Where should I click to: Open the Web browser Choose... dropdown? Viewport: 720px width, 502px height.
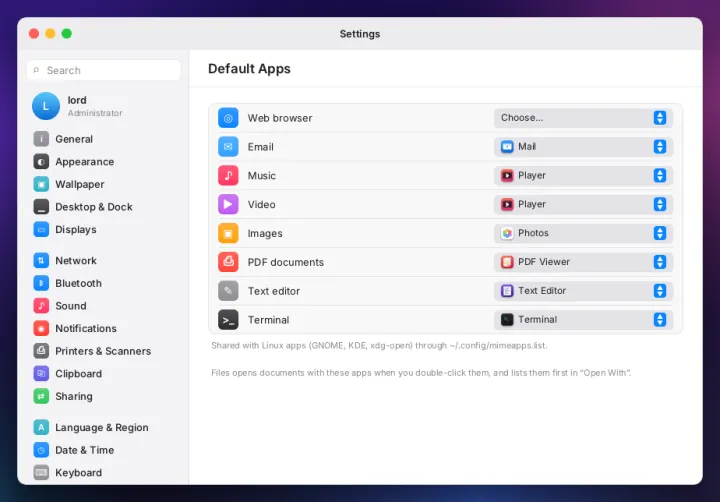click(x=583, y=118)
